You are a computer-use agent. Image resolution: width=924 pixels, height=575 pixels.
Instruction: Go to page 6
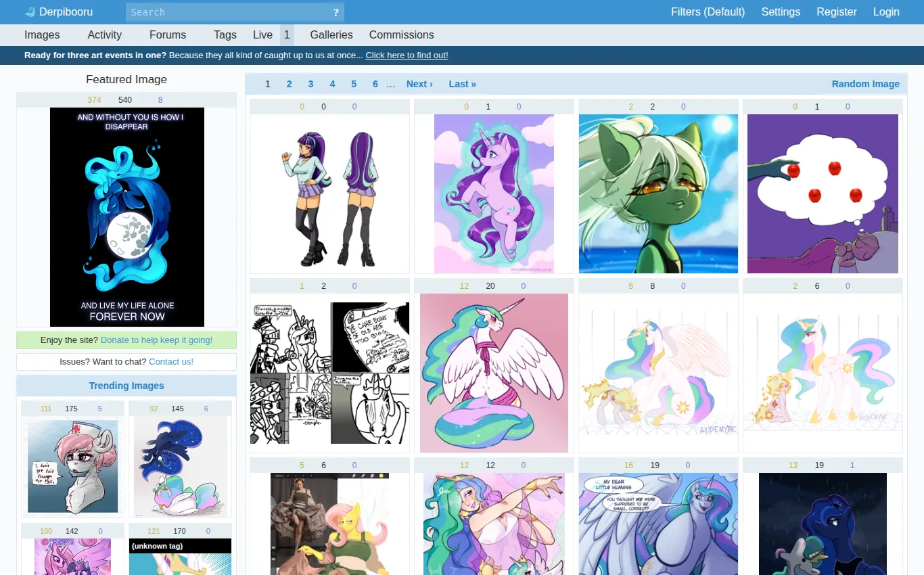(x=375, y=84)
